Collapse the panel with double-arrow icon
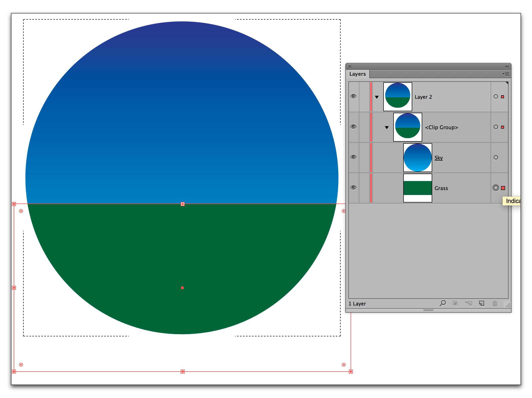The image size is (532, 398). (x=507, y=67)
